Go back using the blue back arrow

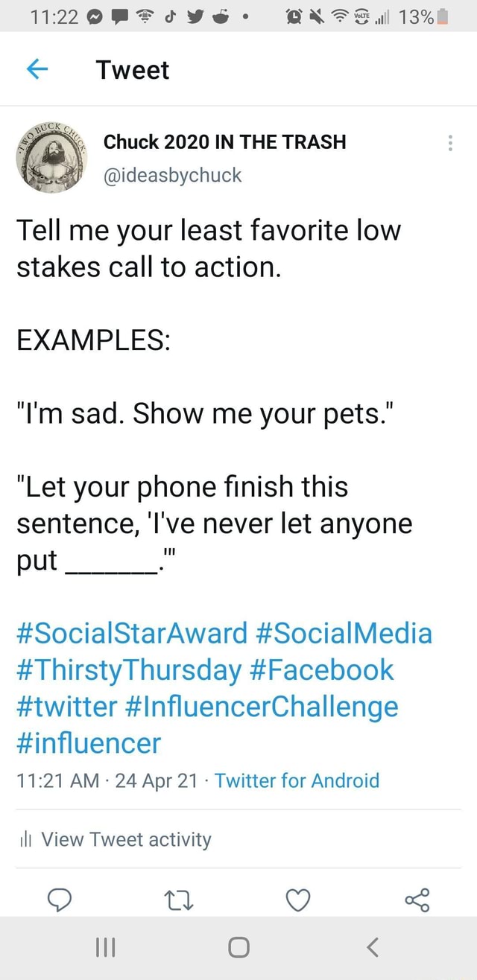tap(38, 69)
